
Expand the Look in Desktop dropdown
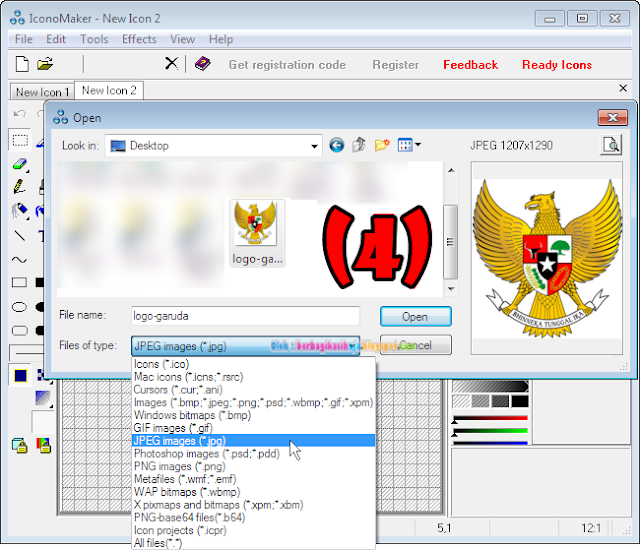pos(314,146)
